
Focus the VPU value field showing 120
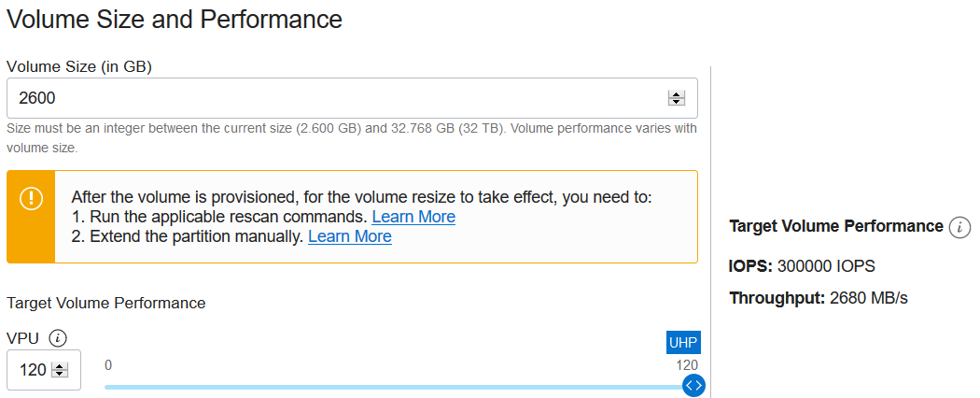[44, 370]
